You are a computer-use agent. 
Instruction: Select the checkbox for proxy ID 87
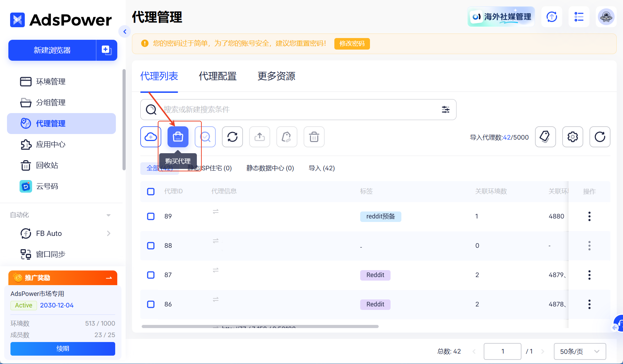tap(151, 275)
